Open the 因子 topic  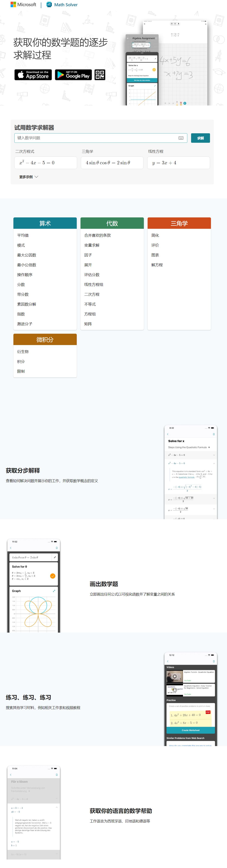[x=88, y=255]
